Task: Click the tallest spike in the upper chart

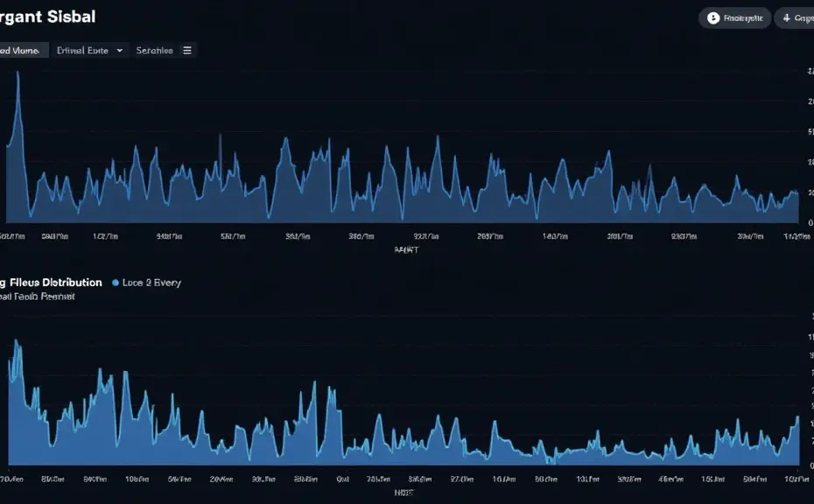Action: pos(18,73)
